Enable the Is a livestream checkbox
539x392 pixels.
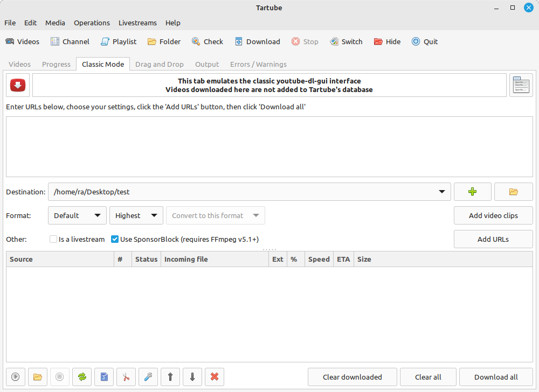[53, 239]
